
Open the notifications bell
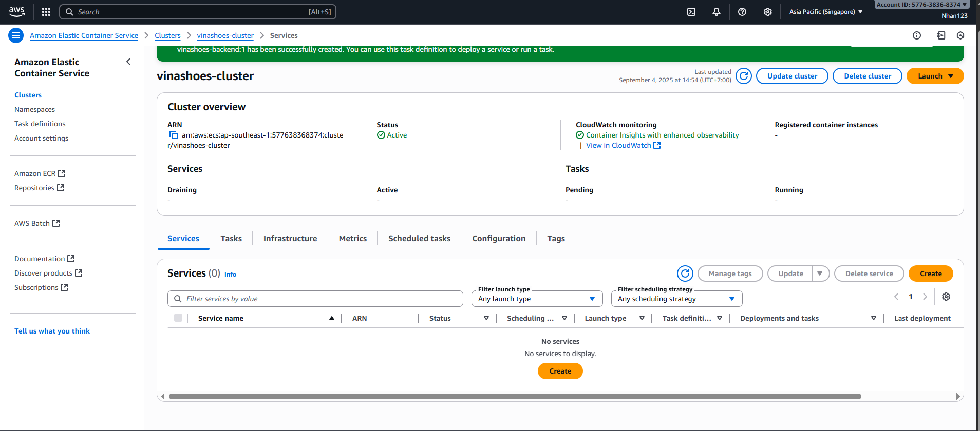(717, 12)
